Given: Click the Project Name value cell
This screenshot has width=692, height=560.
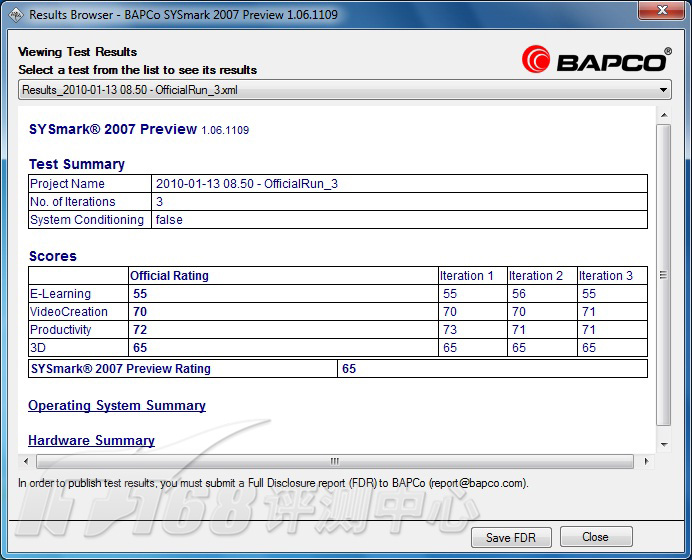Looking at the screenshot, I should [x=399, y=184].
